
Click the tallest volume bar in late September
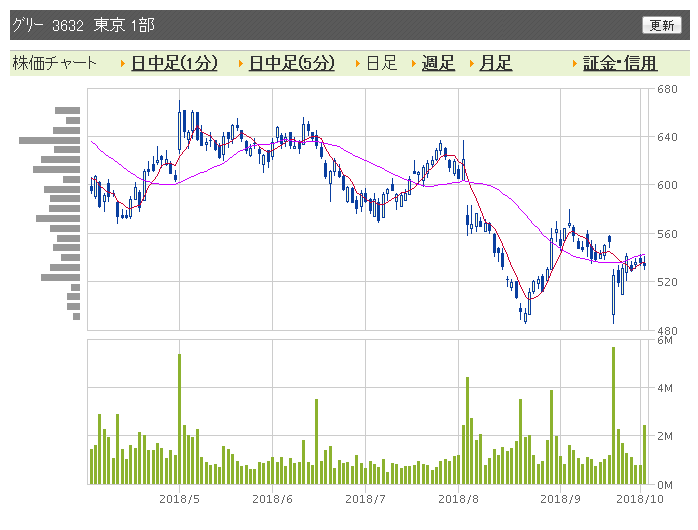click(613, 416)
